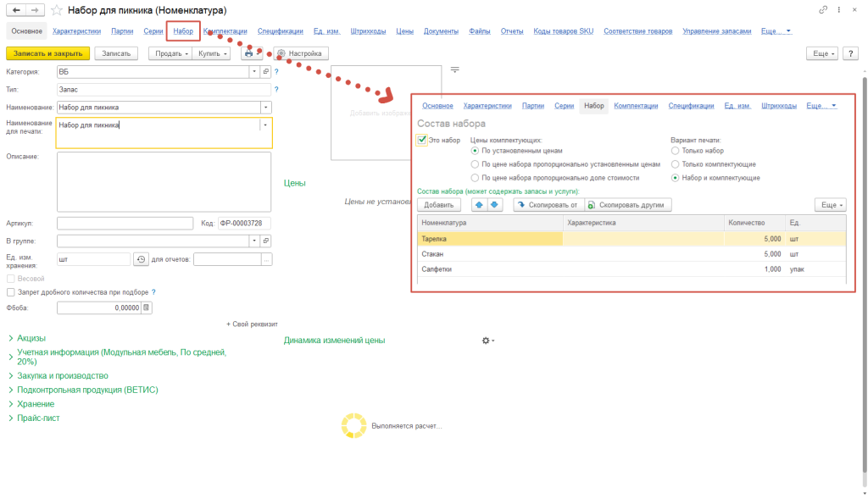Click 'Записать и закрыть' button
Viewport: 868px width, 504px height.
pos(47,53)
